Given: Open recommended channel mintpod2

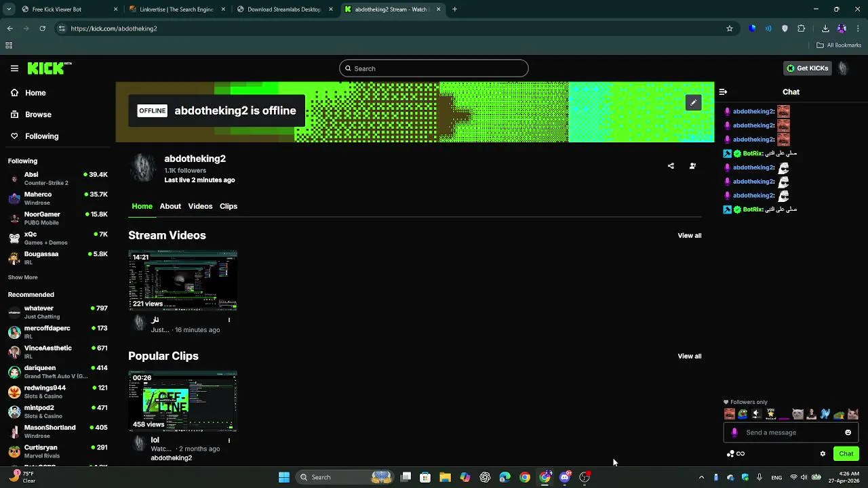Looking at the screenshot, I should tap(57, 411).
